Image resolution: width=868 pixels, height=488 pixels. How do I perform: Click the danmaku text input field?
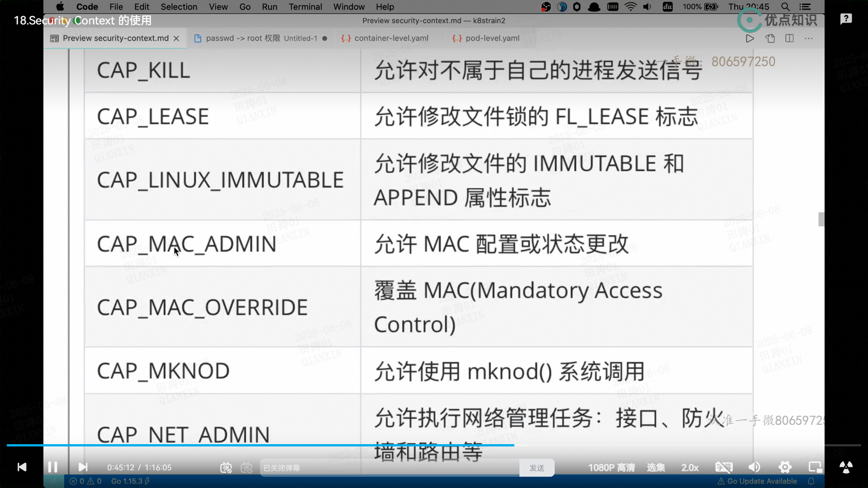tap(389, 468)
